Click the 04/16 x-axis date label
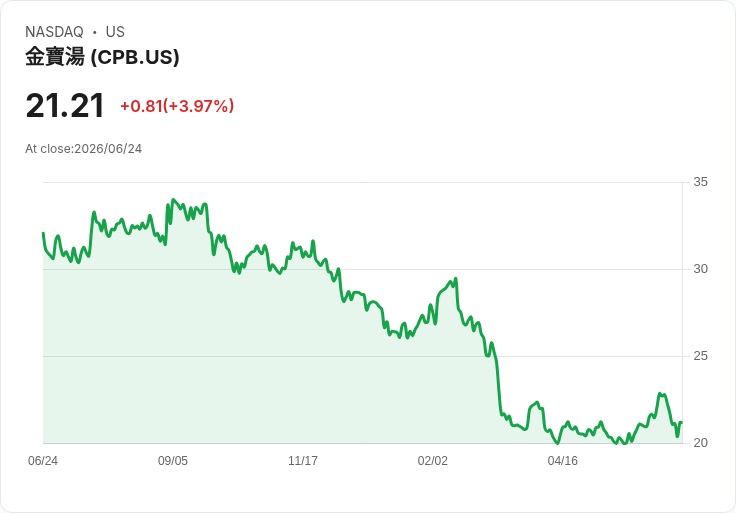Screen dimensions: 736x513 point(562,461)
